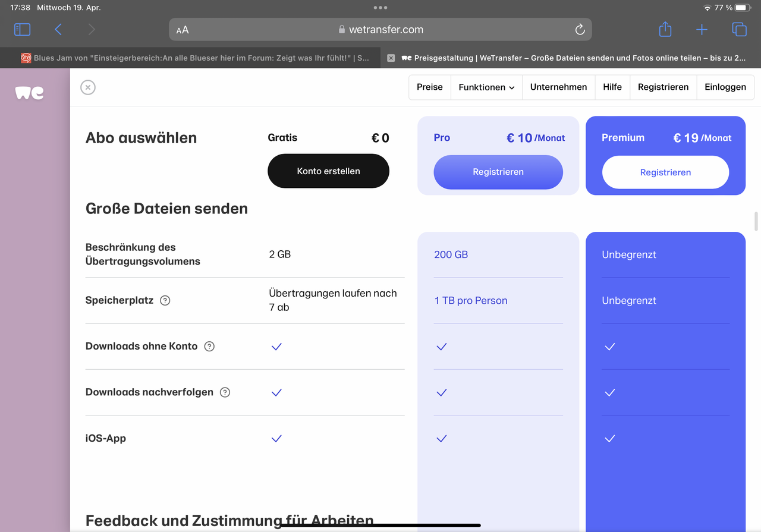
Task: Open the AA reader text options
Action: click(183, 30)
